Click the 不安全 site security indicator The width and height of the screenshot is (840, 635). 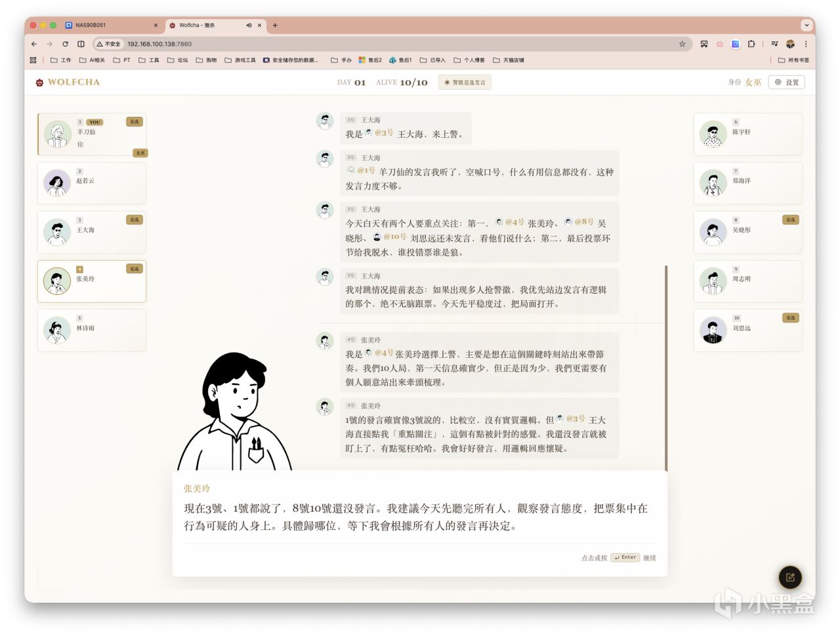pos(109,44)
